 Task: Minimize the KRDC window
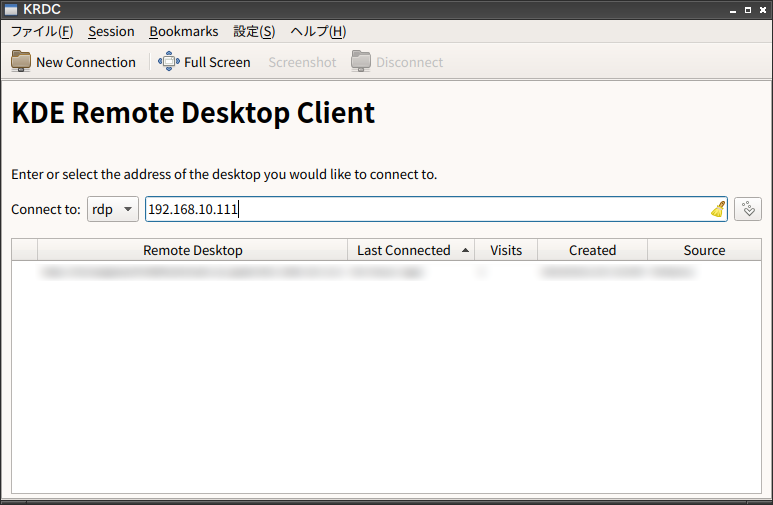(733, 10)
